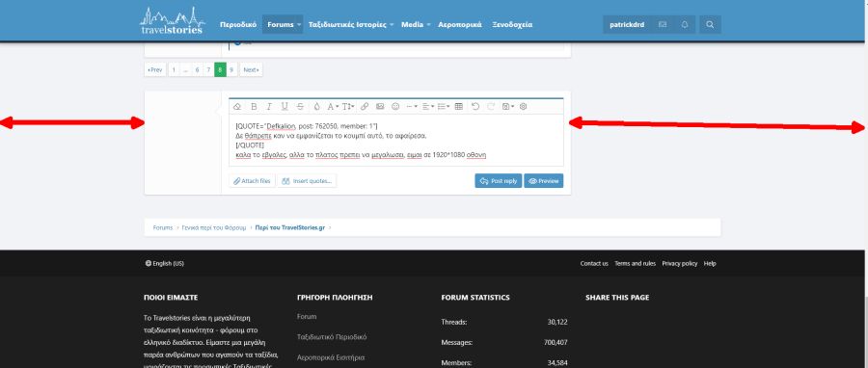This screenshot has width=868, height=368.
Task: Expand the Media dropdown arrow
Action: [428, 24]
